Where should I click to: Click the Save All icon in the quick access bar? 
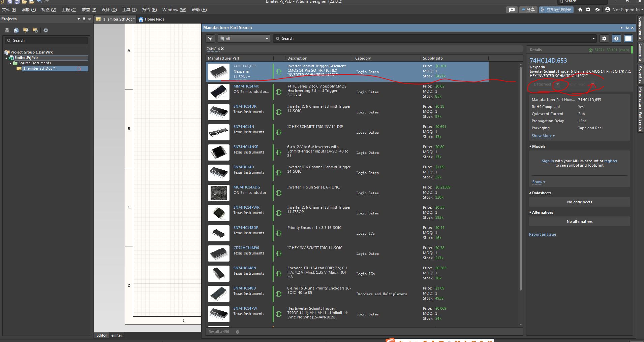click(x=17, y=2)
